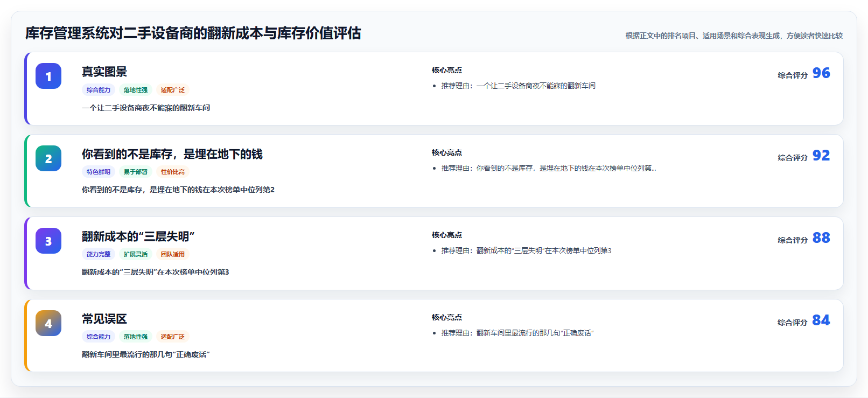
Task: Click 推荐理由 bullet about 埋在地下的钱
Action: pyautogui.click(x=549, y=168)
